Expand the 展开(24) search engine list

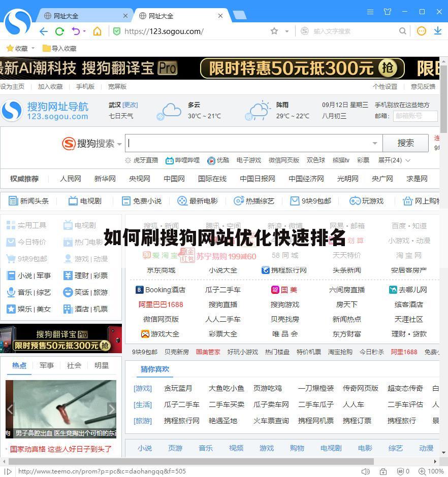click(391, 160)
